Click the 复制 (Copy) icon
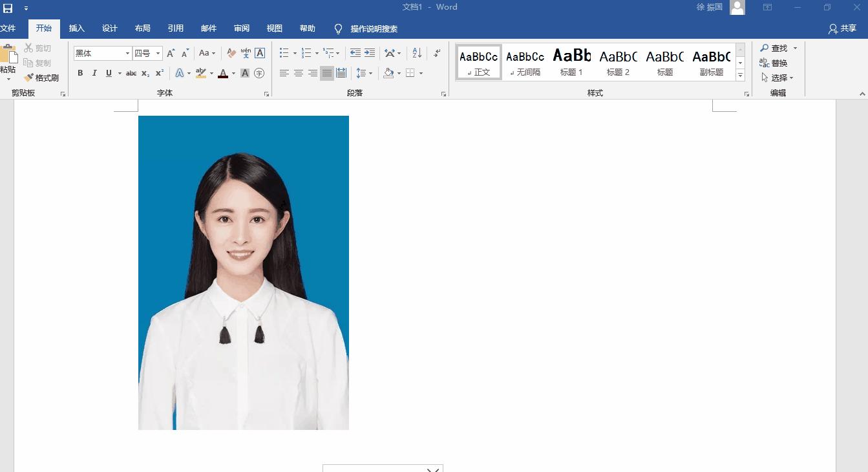868x472 pixels. point(28,63)
